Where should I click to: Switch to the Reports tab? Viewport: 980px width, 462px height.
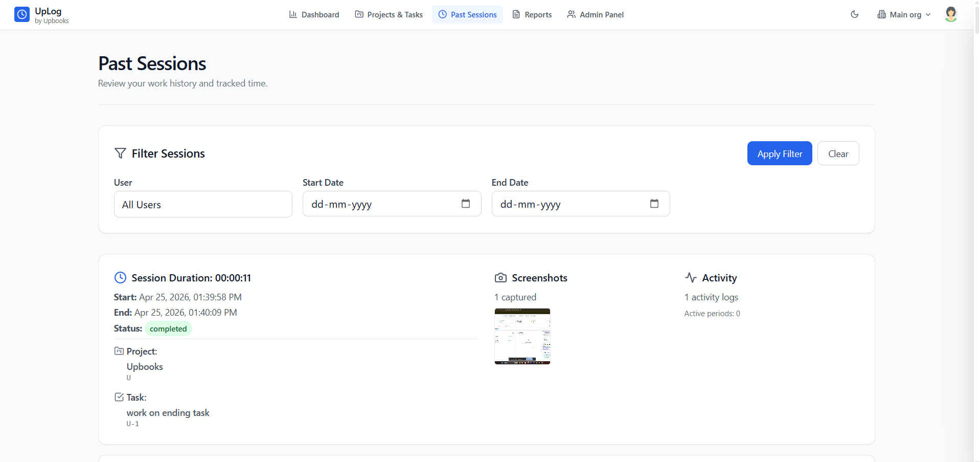tap(532, 15)
